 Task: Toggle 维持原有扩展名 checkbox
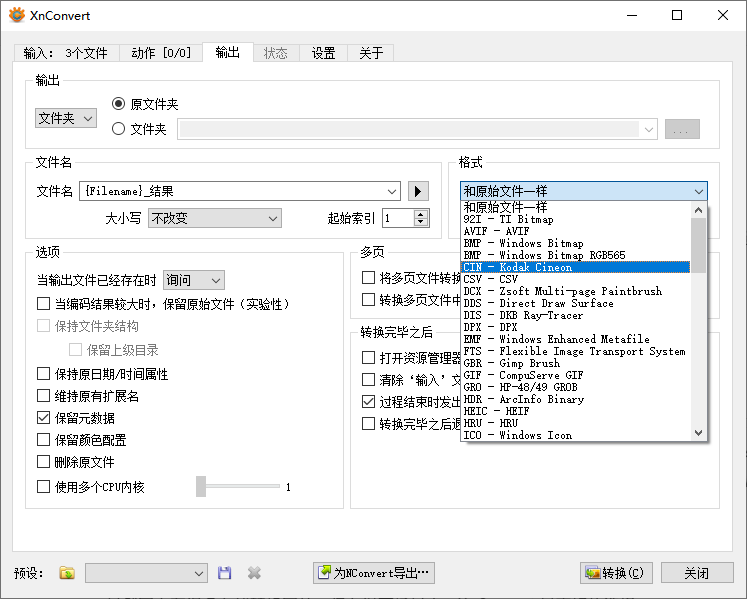point(43,396)
